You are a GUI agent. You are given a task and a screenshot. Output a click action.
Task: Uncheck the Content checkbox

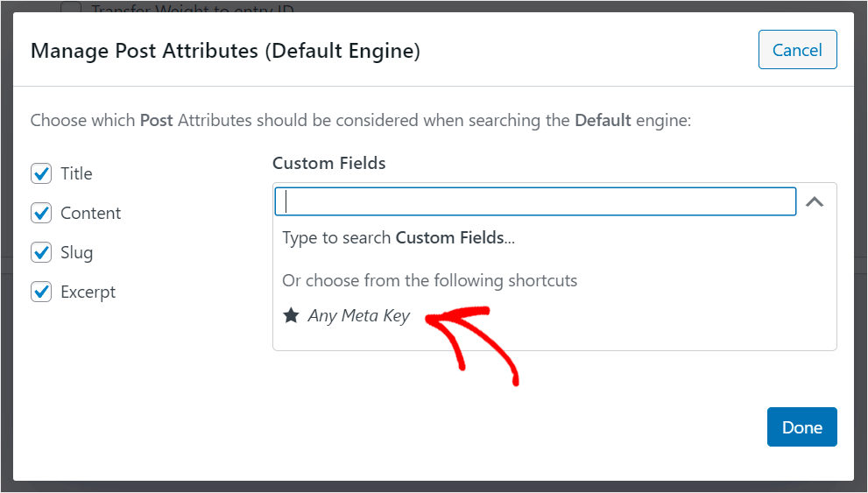click(41, 213)
